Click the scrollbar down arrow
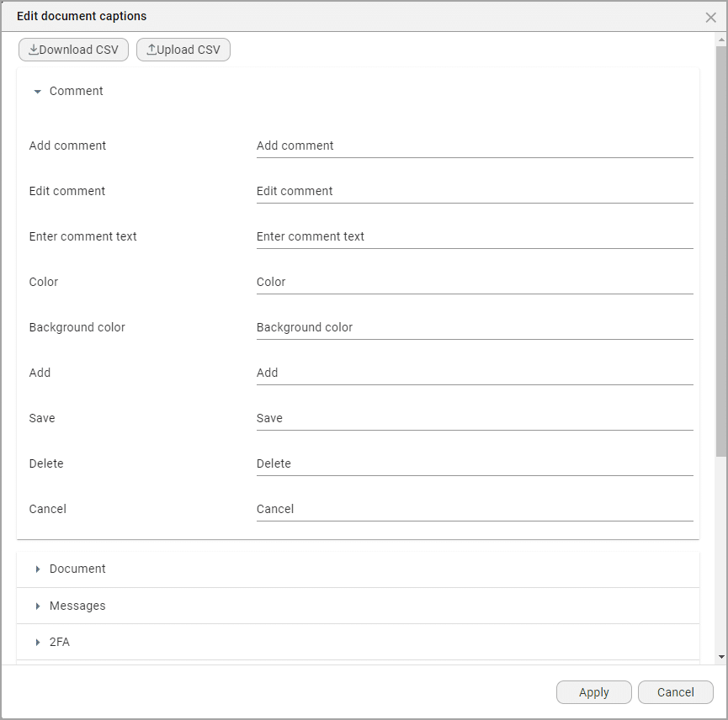This screenshot has width=728, height=720. click(x=721, y=657)
